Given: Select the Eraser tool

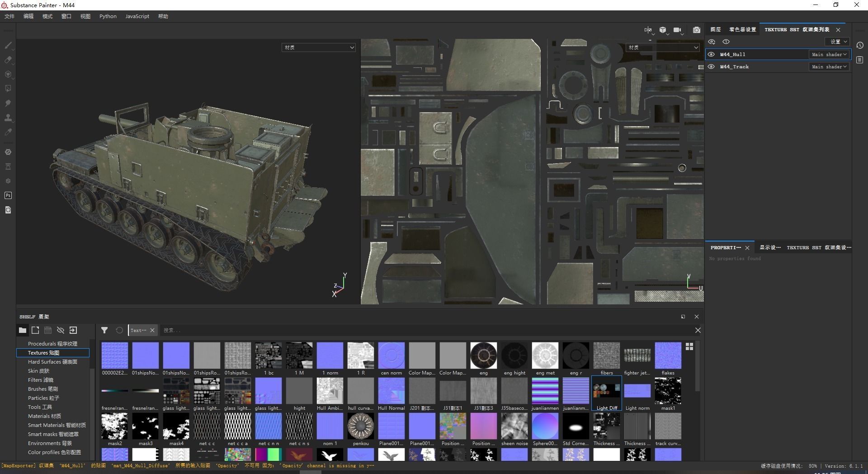Looking at the screenshot, I should (8, 60).
